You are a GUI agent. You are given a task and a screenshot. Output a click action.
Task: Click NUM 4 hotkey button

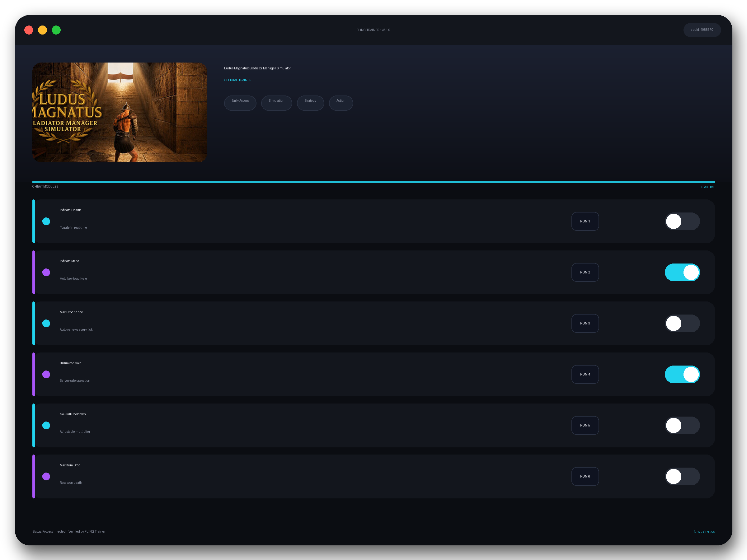tap(585, 374)
